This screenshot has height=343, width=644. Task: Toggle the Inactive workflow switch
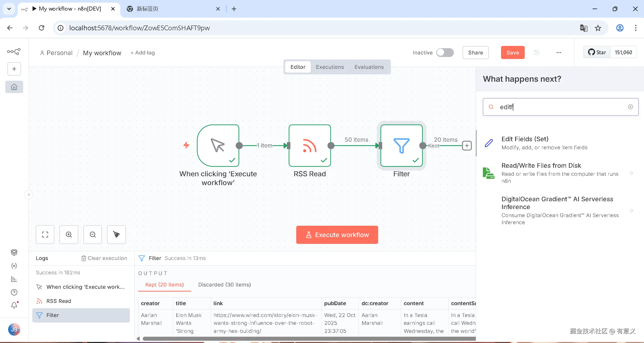point(445,52)
